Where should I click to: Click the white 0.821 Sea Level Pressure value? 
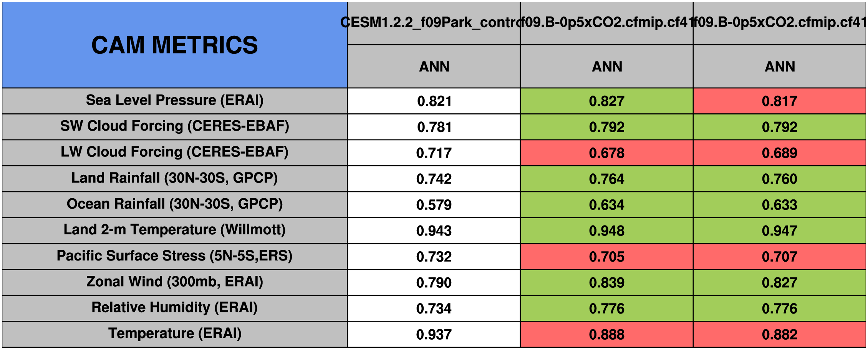tap(434, 101)
